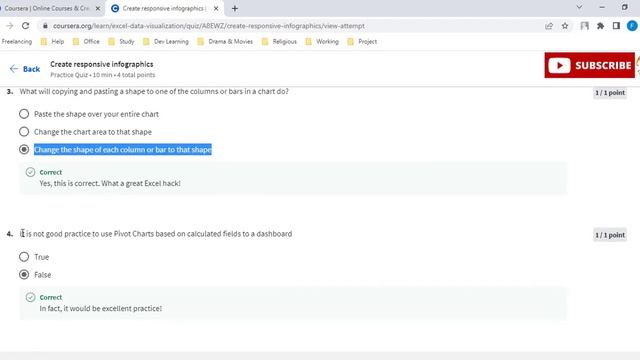Open the Drama & Movies bookmark folder
Screen dimensions: 640x360
[x=225, y=42]
